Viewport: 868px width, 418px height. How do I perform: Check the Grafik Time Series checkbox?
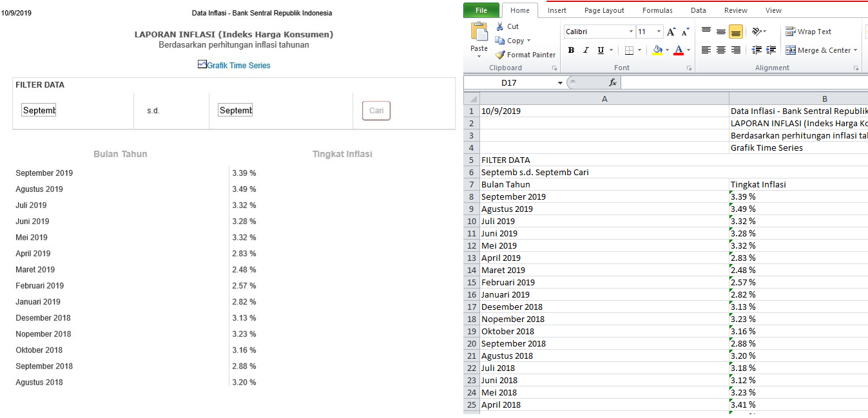(x=201, y=65)
